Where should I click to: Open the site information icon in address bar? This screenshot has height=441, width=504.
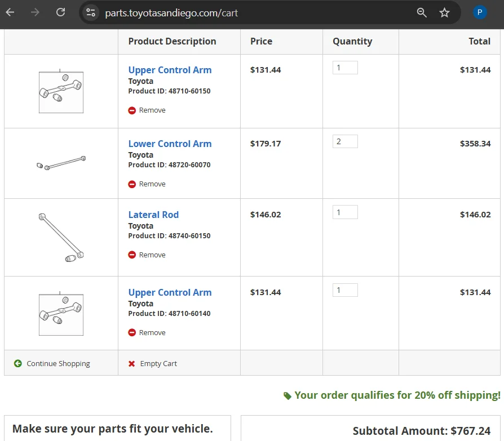(x=91, y=12)
